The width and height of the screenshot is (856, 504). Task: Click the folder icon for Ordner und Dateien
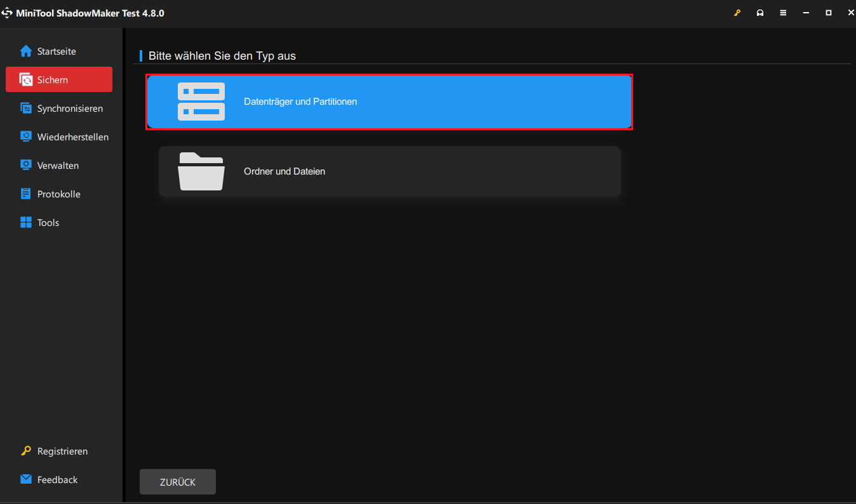(x=201, y=171)
